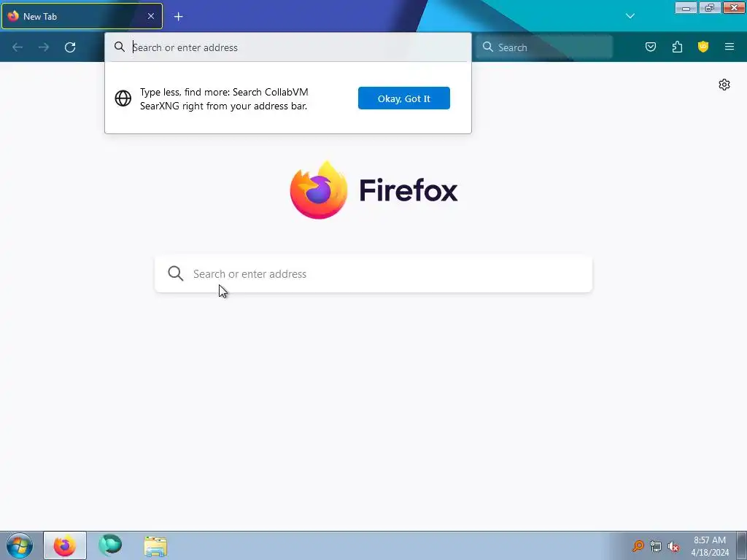The height and width of the screenshot is (560, 747).
Task: Focus the address bar field
Action: pyautogui.click(x=287, y=47)
